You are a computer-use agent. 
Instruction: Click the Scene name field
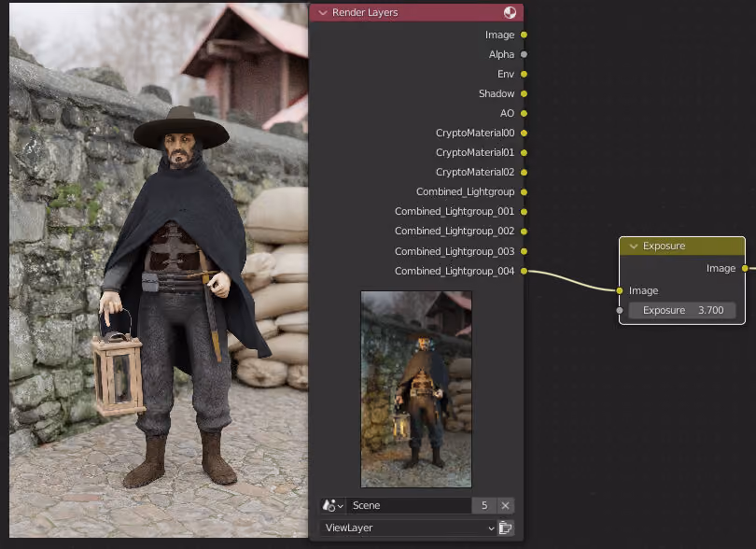[x=409, y=505]
